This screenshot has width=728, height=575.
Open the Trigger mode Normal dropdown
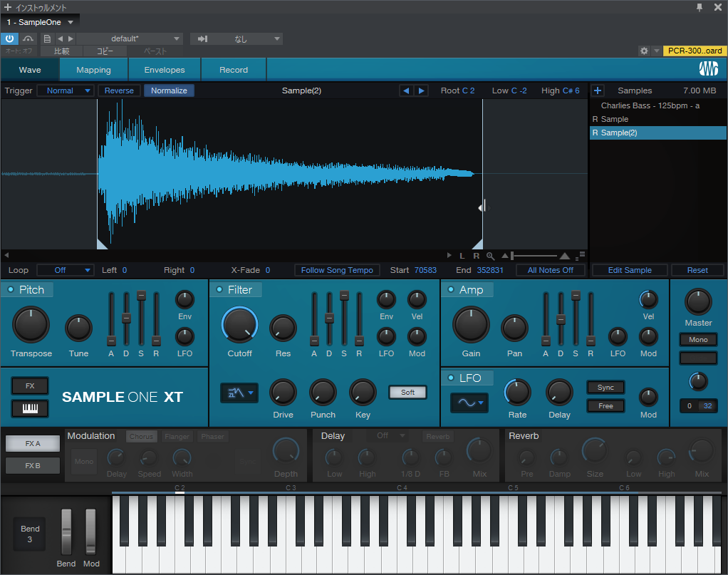[x=66, y=90]
